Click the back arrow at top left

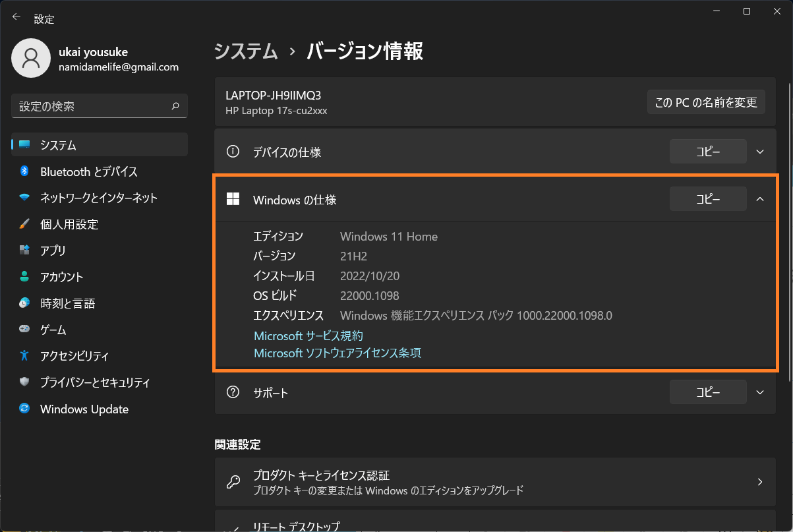point(16,16)
